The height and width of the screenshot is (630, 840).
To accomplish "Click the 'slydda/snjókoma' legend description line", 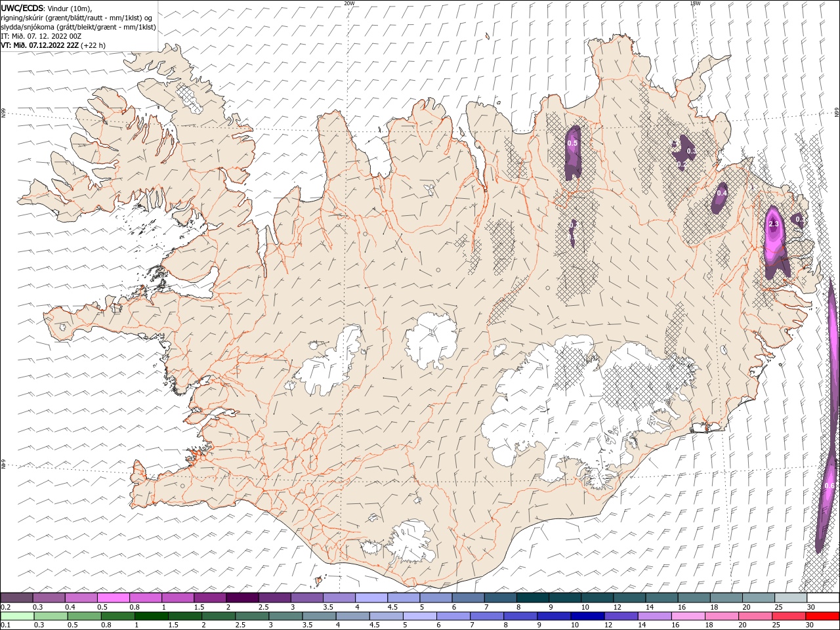I will (78, 27).
